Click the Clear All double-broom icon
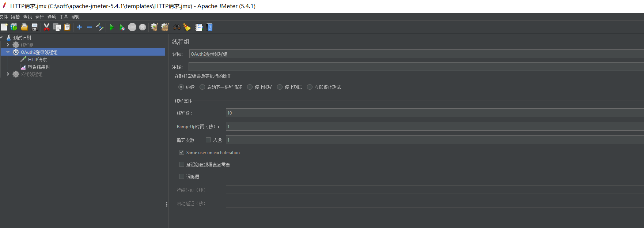 [165, 27]
